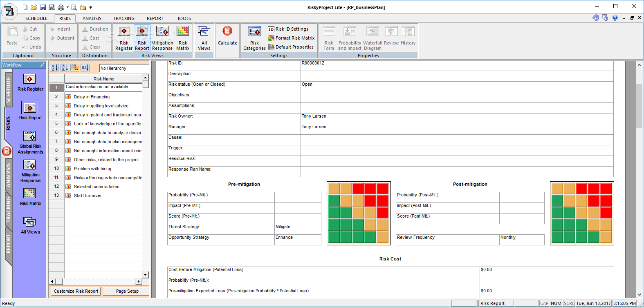Image resolution: width=644 pixels, height=307 pixels.
Task: Switch to the SCHEDULE ribbon tab
Action: click(x=36, y=18)
